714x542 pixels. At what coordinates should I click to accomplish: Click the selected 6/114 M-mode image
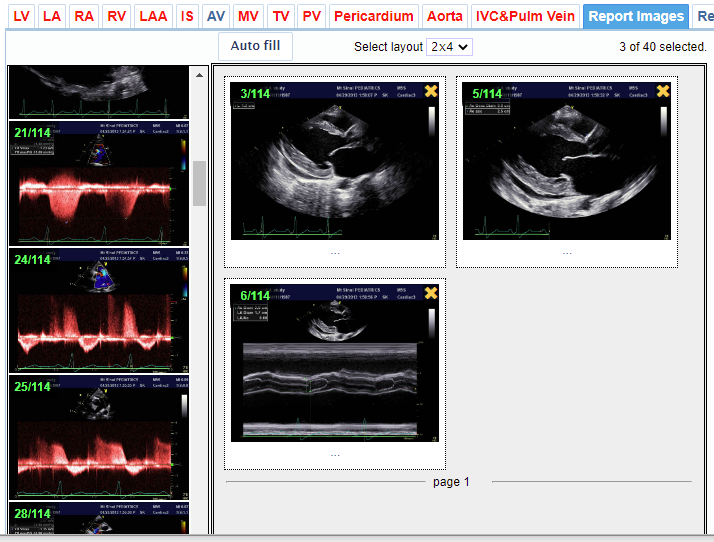tap(335, 363)
